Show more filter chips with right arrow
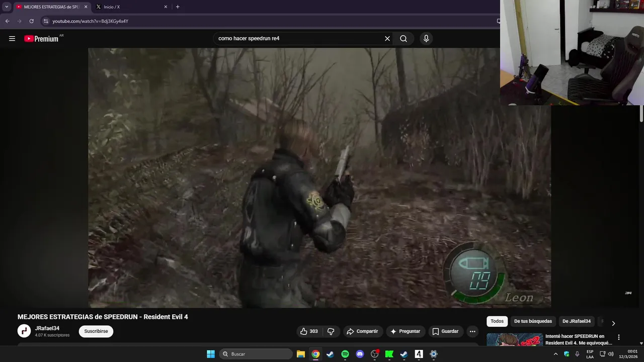The image size is (644, 362). coord(613,323)
